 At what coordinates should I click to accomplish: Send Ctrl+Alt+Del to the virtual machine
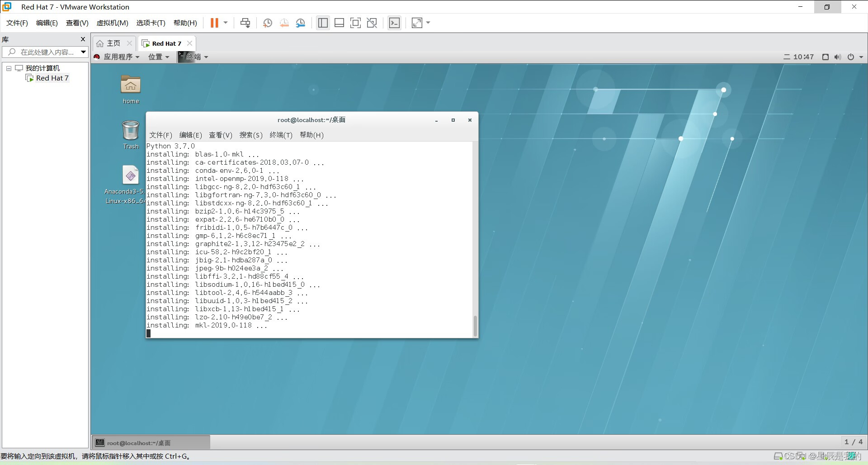pyautogui.click(x=245, y=23)
